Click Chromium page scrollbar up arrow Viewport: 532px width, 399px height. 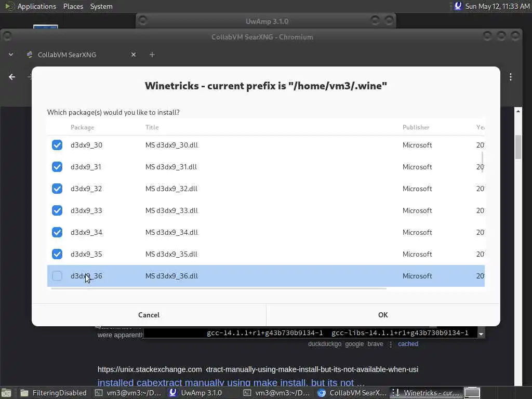[518, 111]
